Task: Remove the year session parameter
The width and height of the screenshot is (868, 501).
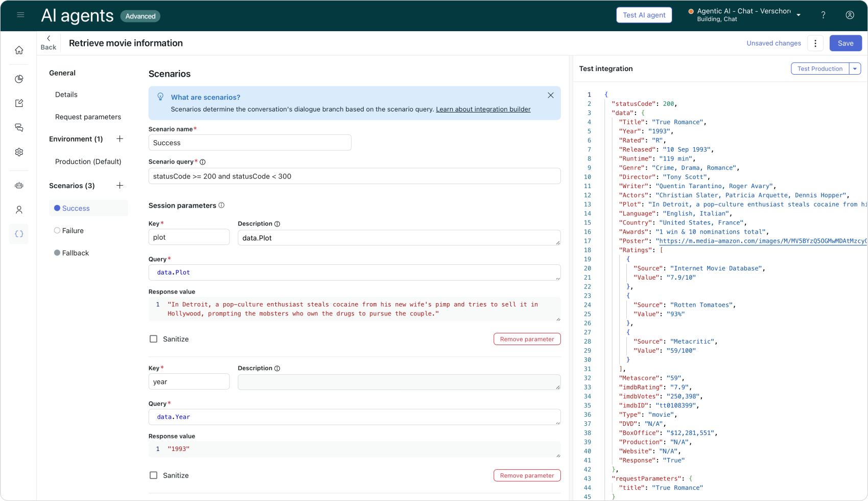Action: coord(527,476)
